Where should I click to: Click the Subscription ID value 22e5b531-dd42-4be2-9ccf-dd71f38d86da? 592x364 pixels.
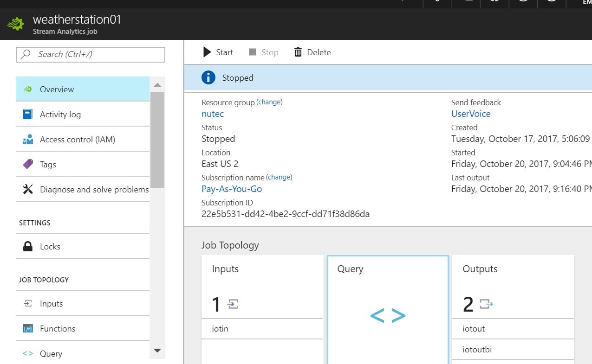point(286,214)
